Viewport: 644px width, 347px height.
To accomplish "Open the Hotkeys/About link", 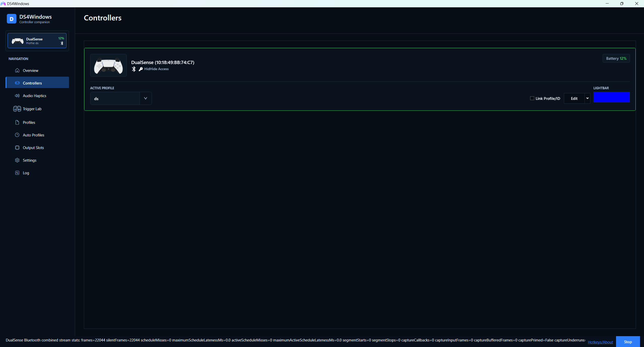I will click(600, 342).
